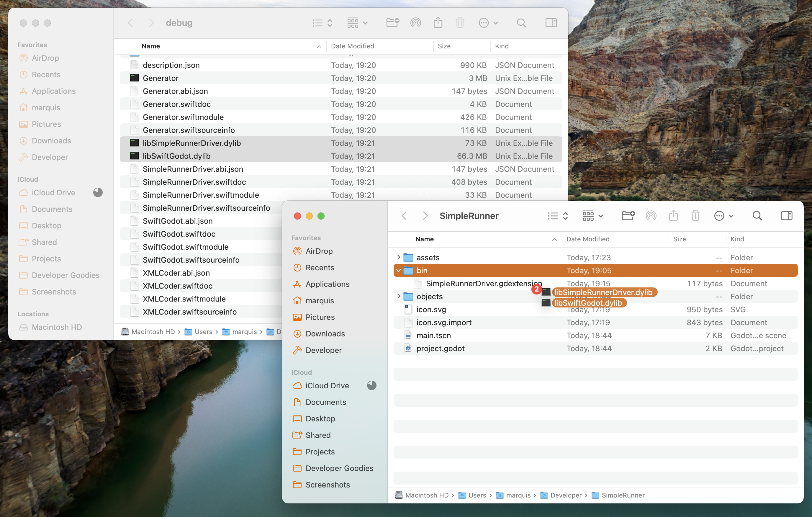Toggle the preview pane in debug window
The image size is (812, 517).
tap(551, 23)
